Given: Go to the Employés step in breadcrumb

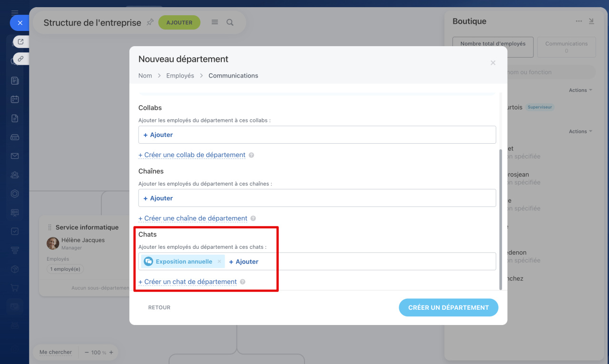Looking at the screenshot, I should tap(180, 76).
